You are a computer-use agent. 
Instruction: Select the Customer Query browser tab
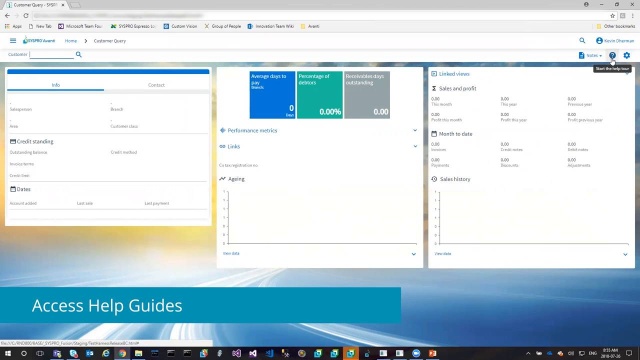35,5
